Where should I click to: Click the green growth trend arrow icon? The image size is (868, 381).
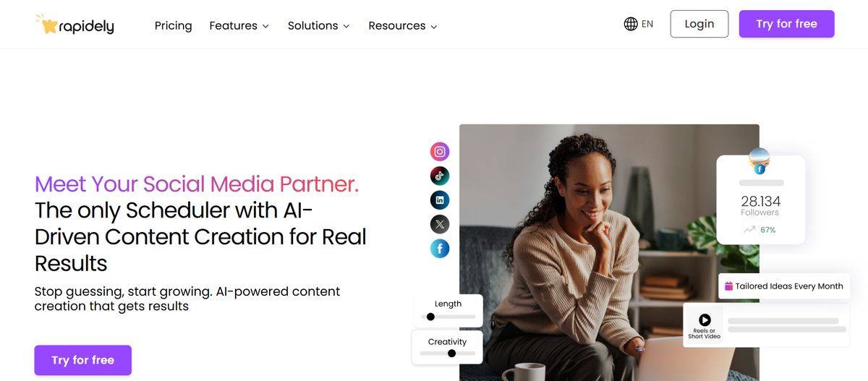[749, 230]
